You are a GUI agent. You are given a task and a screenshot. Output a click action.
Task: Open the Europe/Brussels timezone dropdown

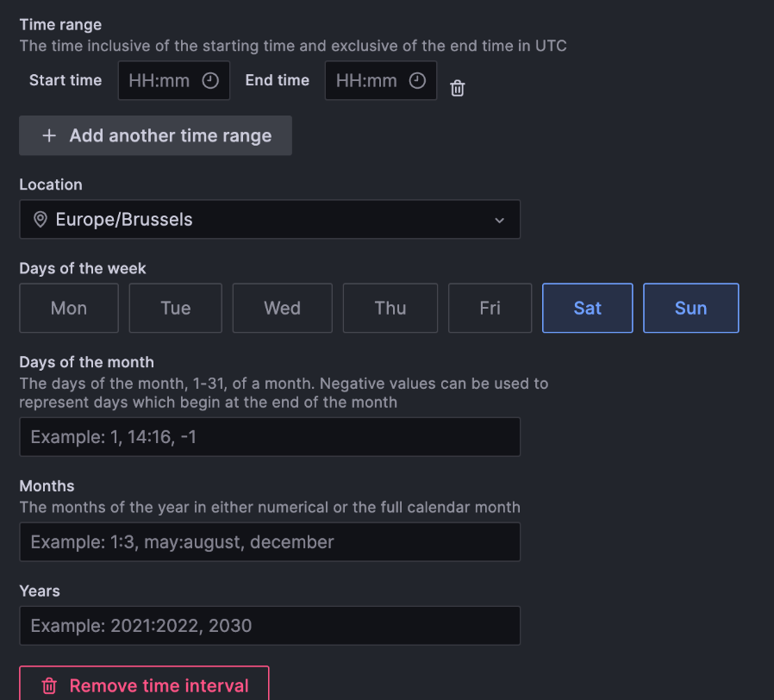coord(270,219)
